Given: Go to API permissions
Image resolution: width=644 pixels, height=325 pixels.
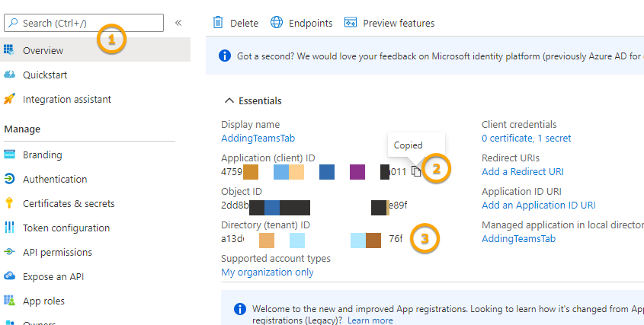Looking at the screenshot, I should click(57, 252).
